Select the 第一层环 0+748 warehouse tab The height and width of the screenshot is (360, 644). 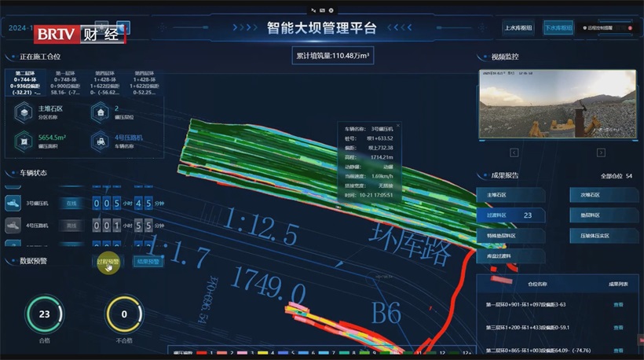coord(65,83)
